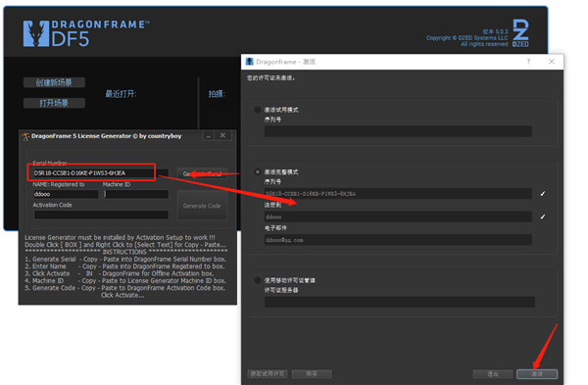Click instruction line '5. Generate Code'
The image size is (588, 385).
pos(125,288)
